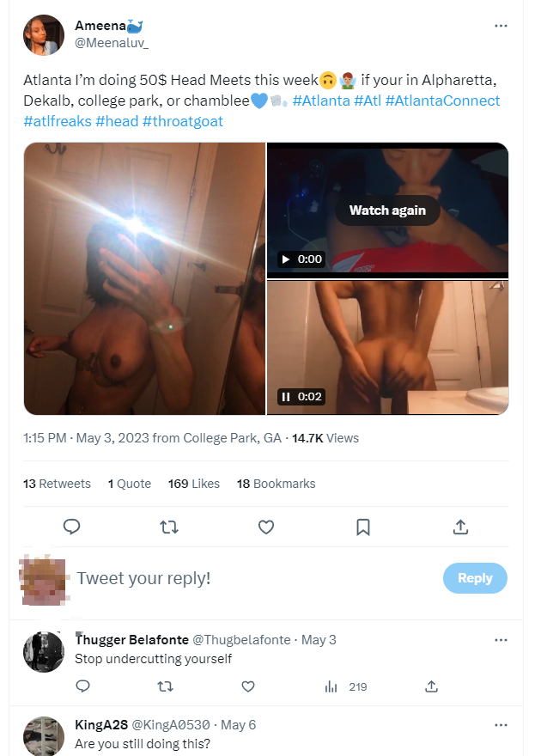Click the Tweet your reply field
The image size is (547, 756).
[255, 577]
